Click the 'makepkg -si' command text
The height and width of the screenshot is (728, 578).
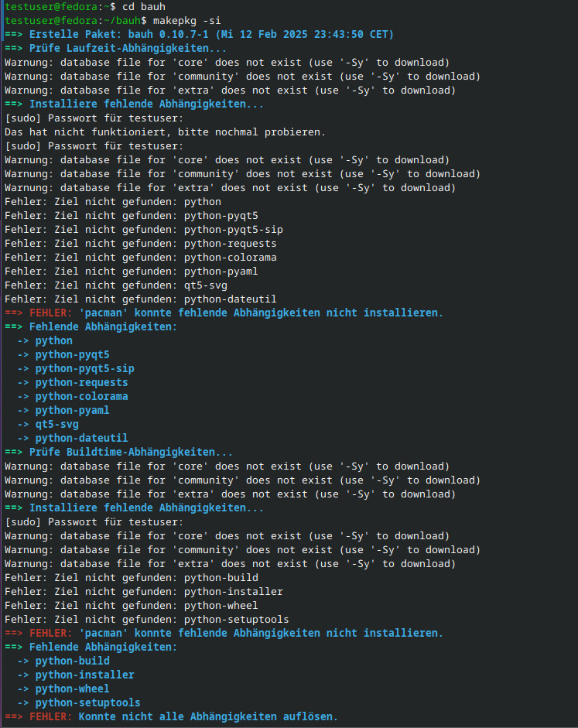[174, 21]
